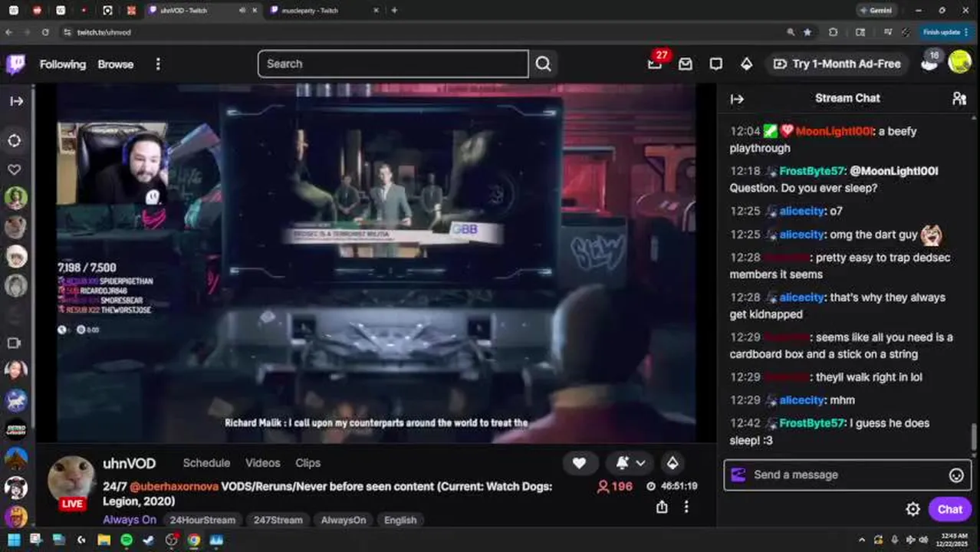Open notification bell dropdown for channel
The height and width of the screenshot is (552, 980).
coord(630,463)
